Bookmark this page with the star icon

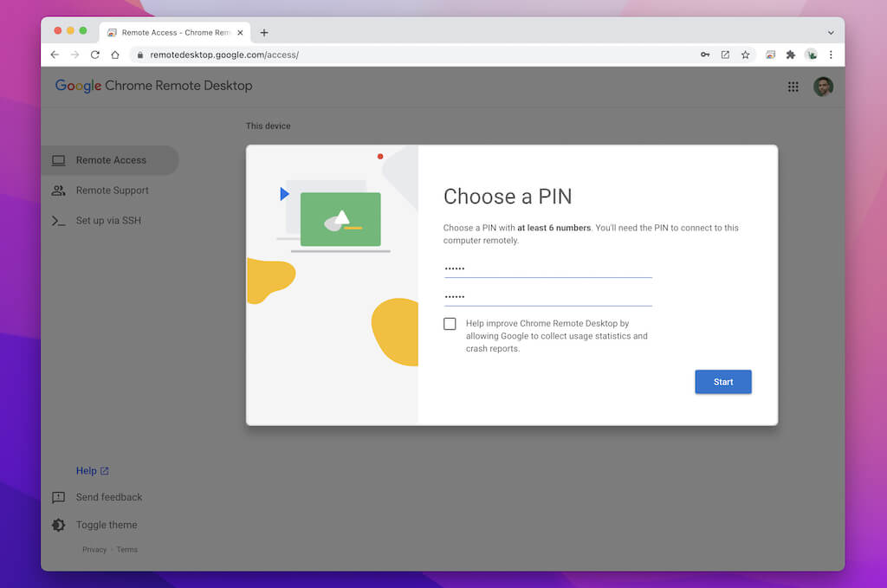pos(746,55)
